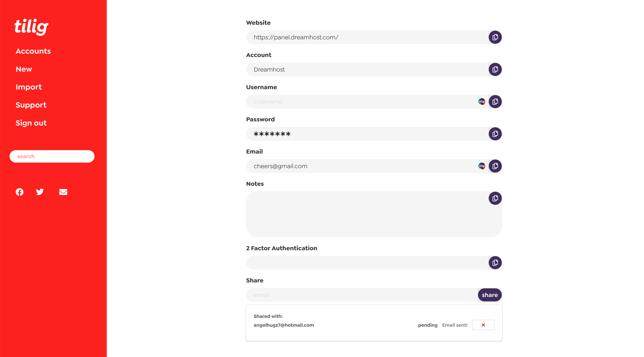Viewport: 644px width, 357px height.
Task: Copy the Notes field contents
Action: 495,198
